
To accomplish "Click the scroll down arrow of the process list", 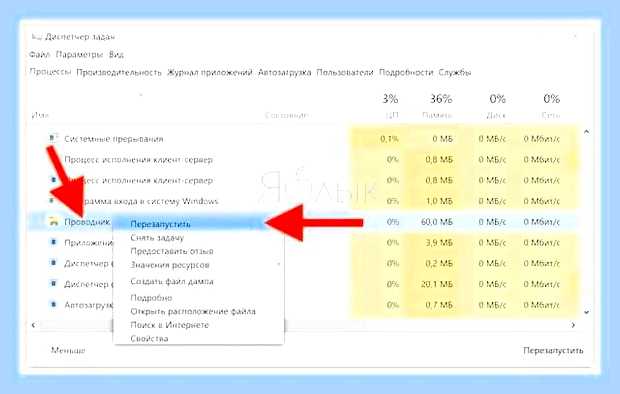I will coord(587,312).
